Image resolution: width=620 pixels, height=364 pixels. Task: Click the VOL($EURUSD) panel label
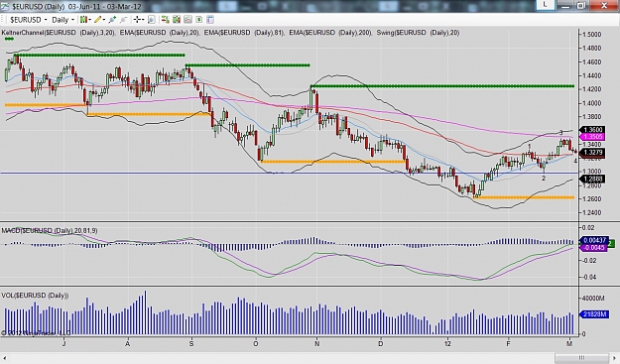point(35,296)
